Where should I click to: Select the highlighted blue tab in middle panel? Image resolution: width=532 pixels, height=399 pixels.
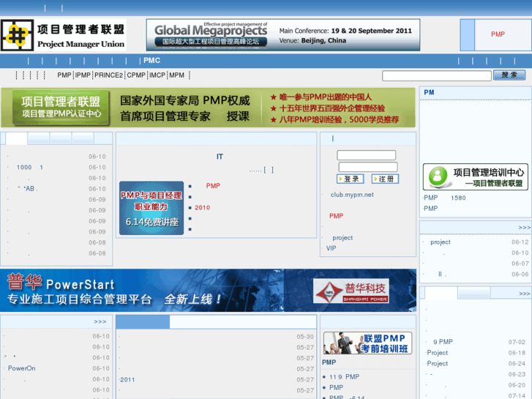[143, 322]
